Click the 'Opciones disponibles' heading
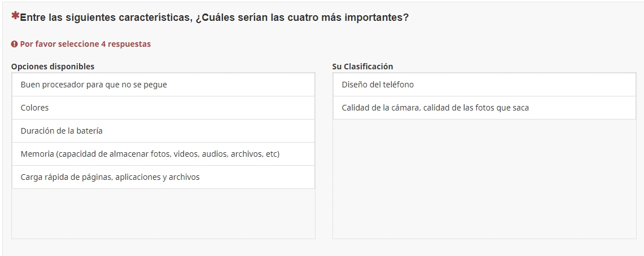Image resolution: width=644 pixels, height=256 pixels. pyautogui.click(x=52, y=67)
